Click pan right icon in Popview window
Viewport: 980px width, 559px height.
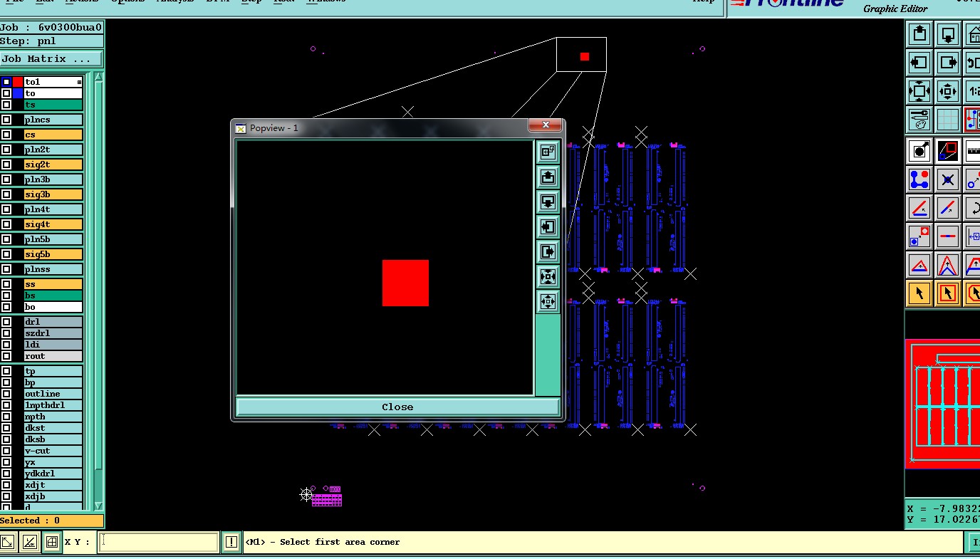click(x=548, y=251)
